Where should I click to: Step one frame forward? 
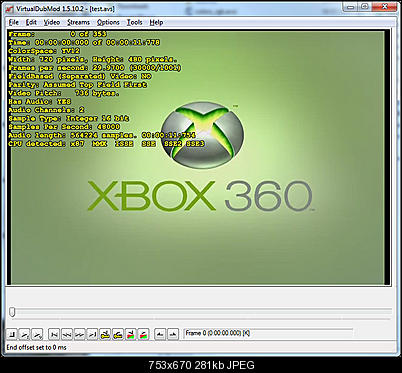(x=79, y=334)
